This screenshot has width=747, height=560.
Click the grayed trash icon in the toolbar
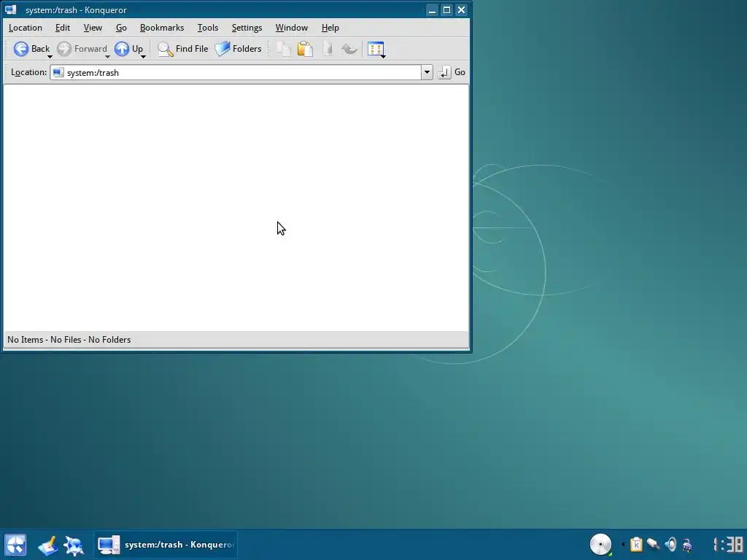328,49
